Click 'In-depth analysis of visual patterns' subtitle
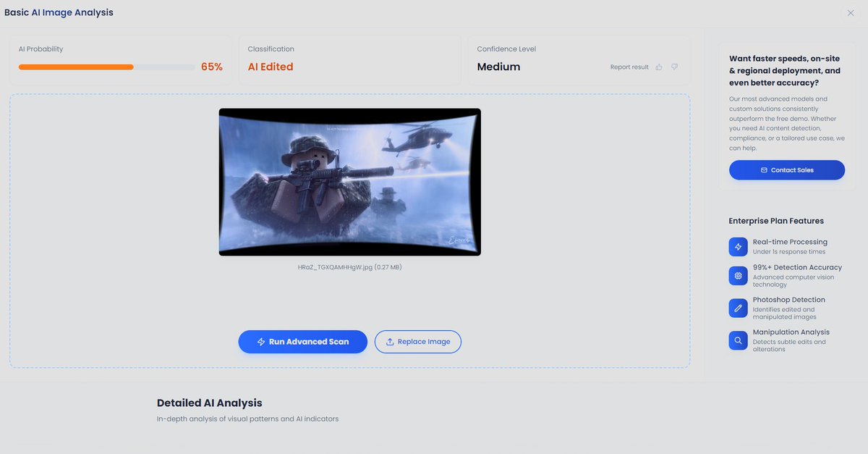The height and width of the screenshot is (454, 868). (x=247, y=419)
